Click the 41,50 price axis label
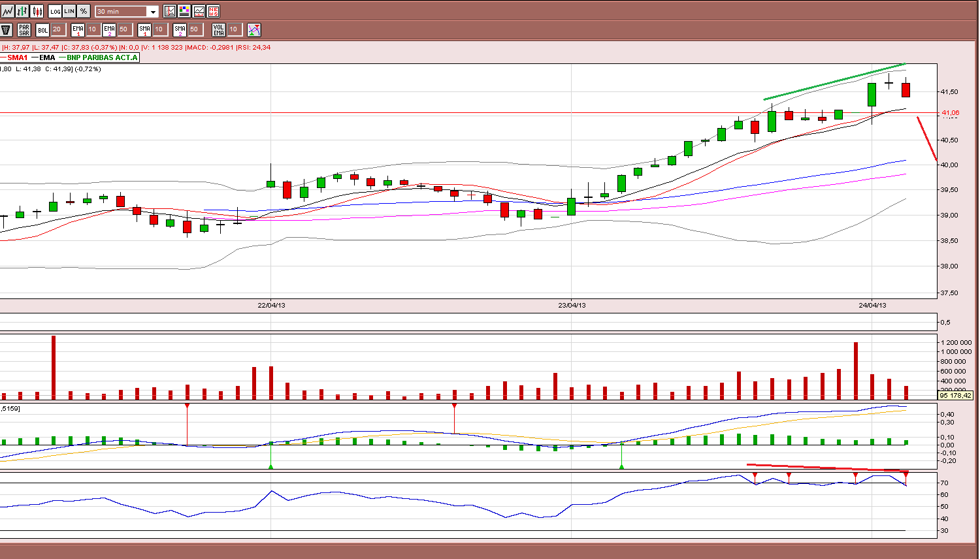The height and width of the screenshot is (559, 980). [949, 92]
